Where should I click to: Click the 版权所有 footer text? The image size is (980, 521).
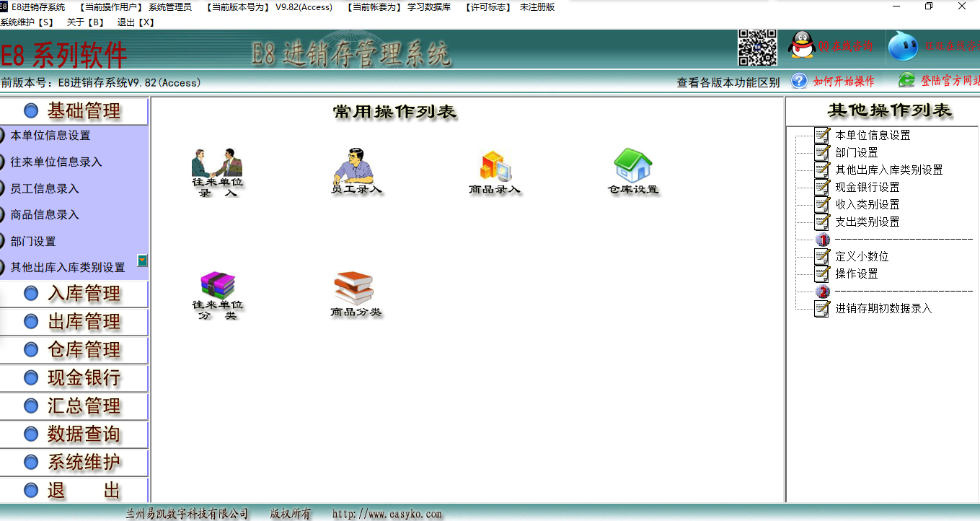click(x=291, y=514)
